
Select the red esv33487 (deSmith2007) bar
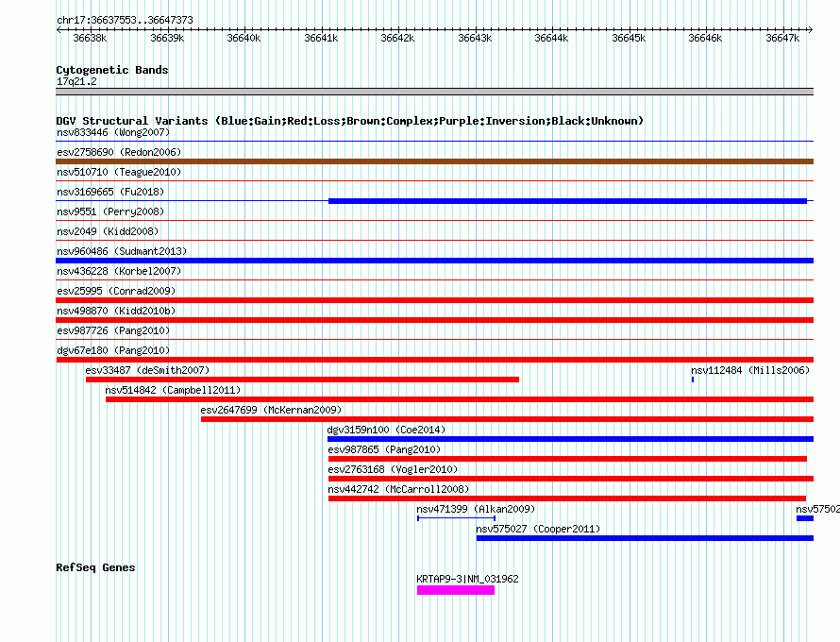(x=302, y=380)
